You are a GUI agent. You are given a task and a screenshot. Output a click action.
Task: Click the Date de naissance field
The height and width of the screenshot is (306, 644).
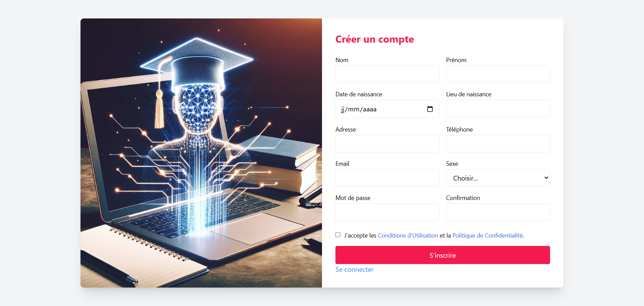tap(387, 109)
